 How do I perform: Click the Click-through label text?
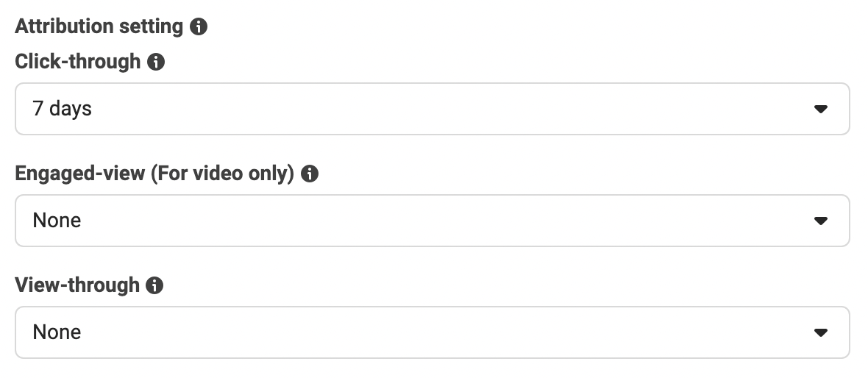pos(78,62)
